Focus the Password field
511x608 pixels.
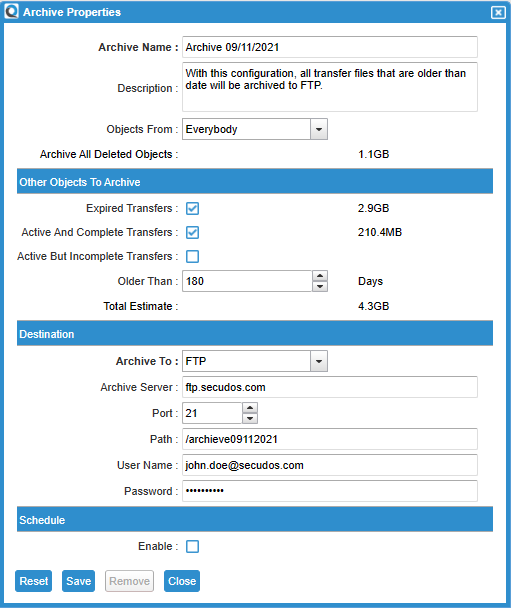[330, 491]
